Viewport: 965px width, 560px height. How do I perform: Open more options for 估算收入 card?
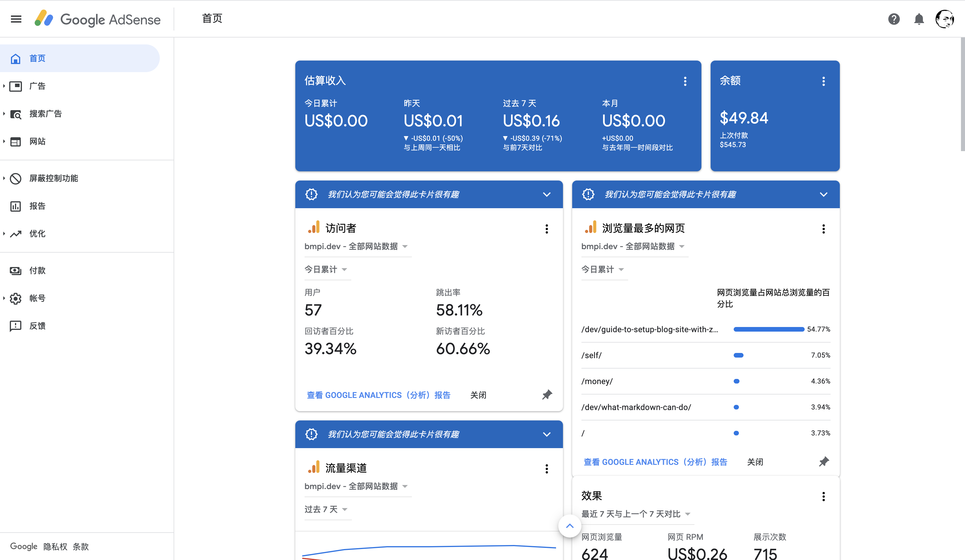(x=685, y=81)
